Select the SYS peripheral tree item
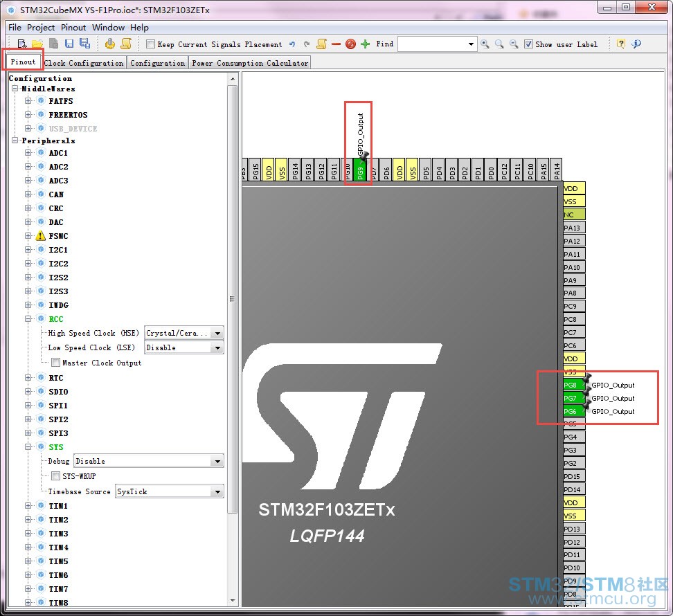Image resolution: width=673 pixels, height=616 pixels. pos(56,447)
